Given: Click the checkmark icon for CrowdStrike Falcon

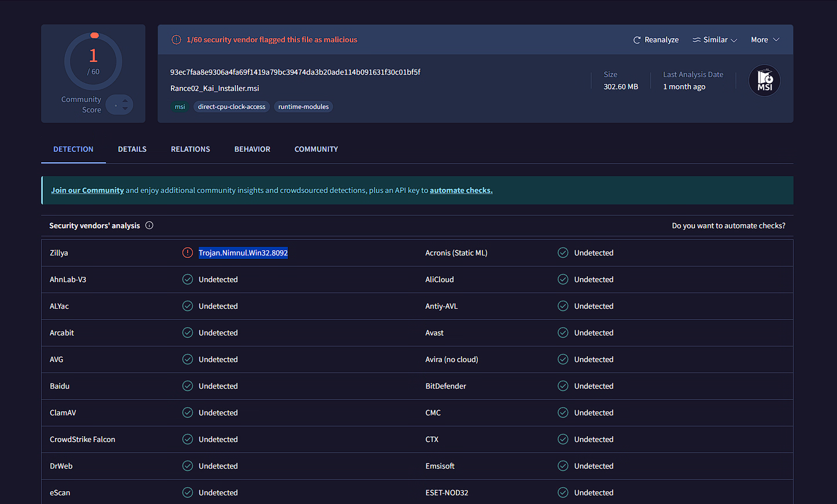Looking at the screenshot, I should (x=188, y=439).
